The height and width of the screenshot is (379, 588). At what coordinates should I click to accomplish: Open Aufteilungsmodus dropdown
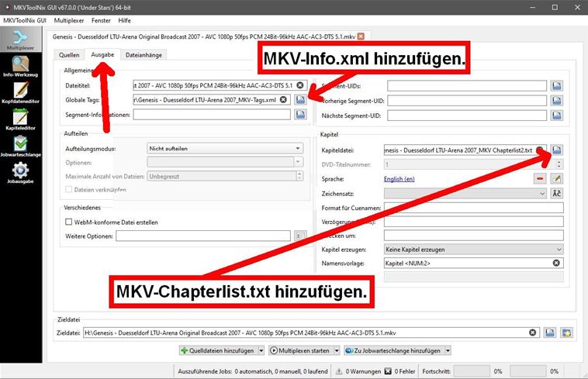(x=225, y=148)
